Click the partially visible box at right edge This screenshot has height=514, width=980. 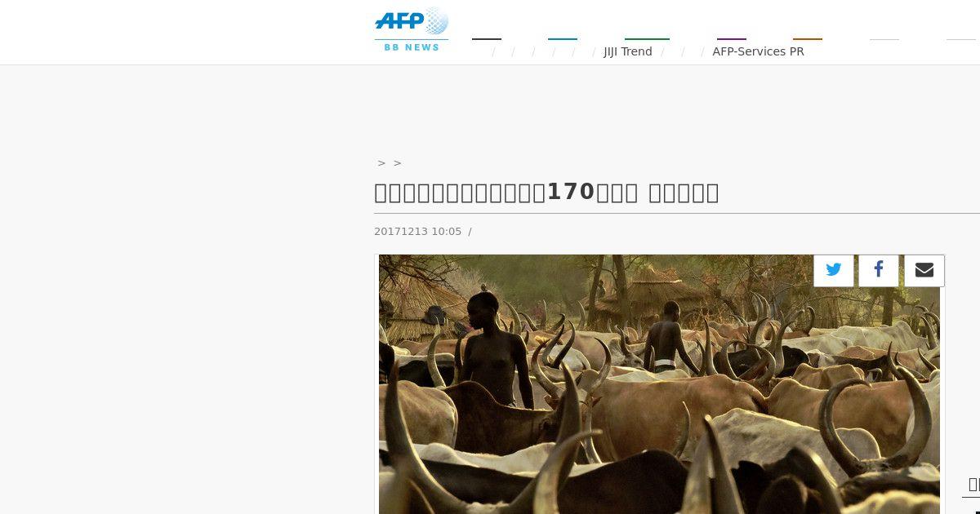[x=972, y=485]
